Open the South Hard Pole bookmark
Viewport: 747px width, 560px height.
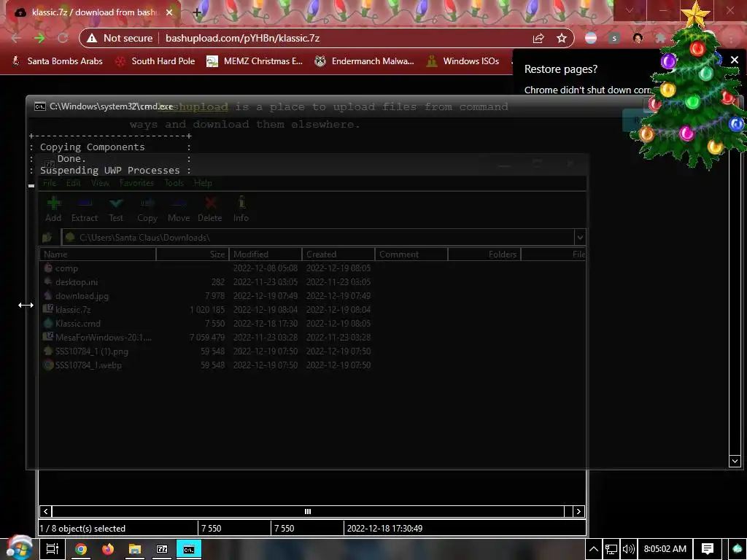pyautogui.click(x=155, y=61)
